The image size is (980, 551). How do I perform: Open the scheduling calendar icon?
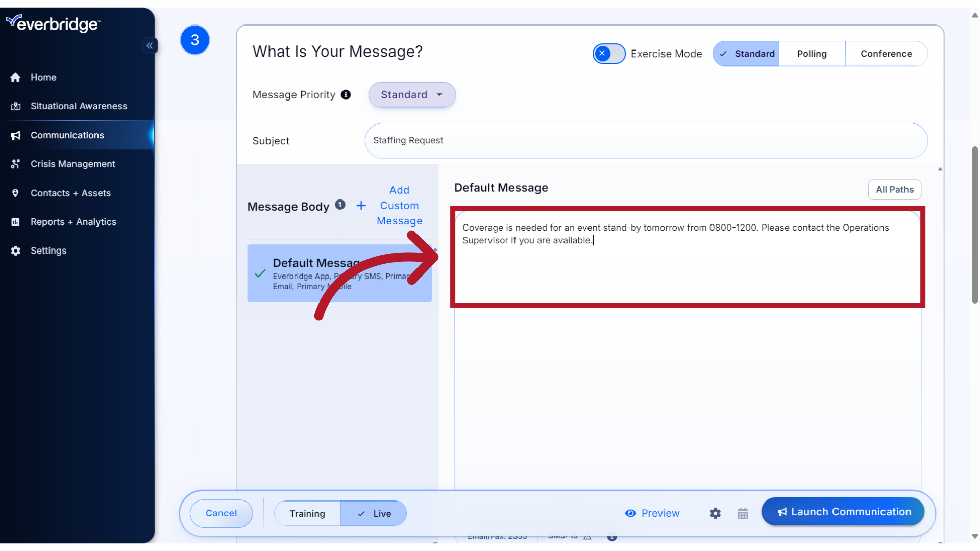(x=743, y=513)
